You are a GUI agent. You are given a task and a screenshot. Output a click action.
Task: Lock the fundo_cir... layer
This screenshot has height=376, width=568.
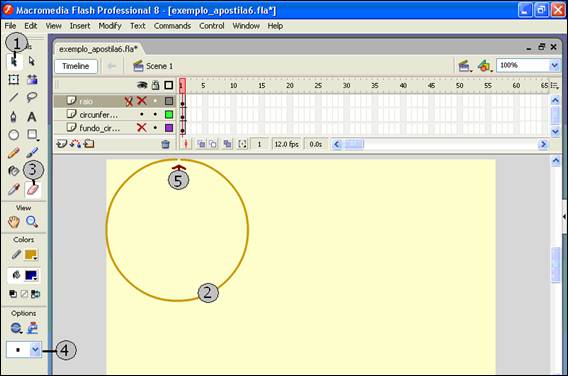(x=155, y=128)
